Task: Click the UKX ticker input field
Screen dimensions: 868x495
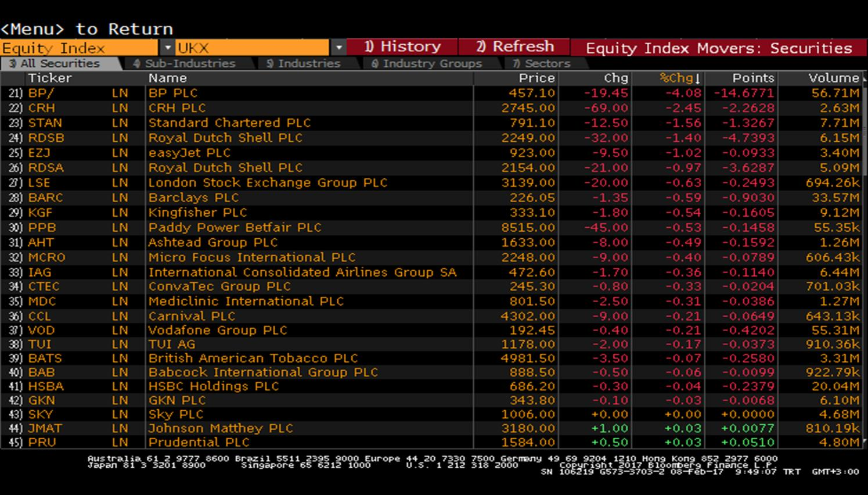Action: click(x=253, y=48)
